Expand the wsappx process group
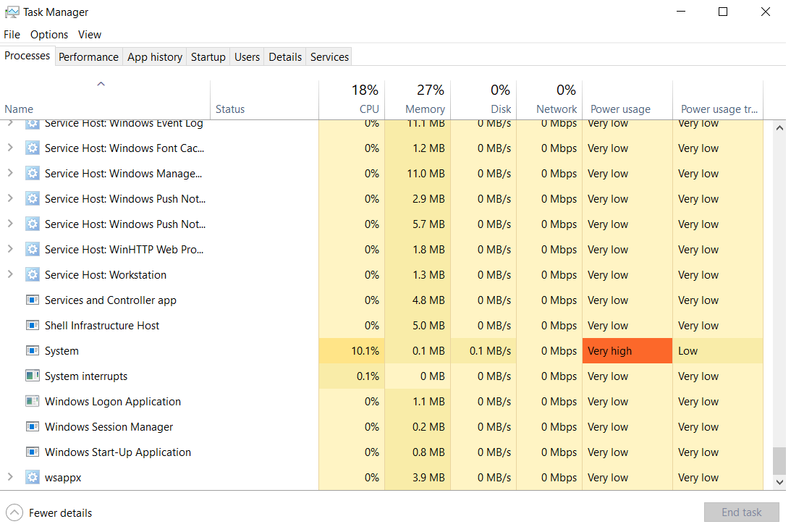Screen dimensions: 791x532 pyautogui.click(x=10, y=476)
